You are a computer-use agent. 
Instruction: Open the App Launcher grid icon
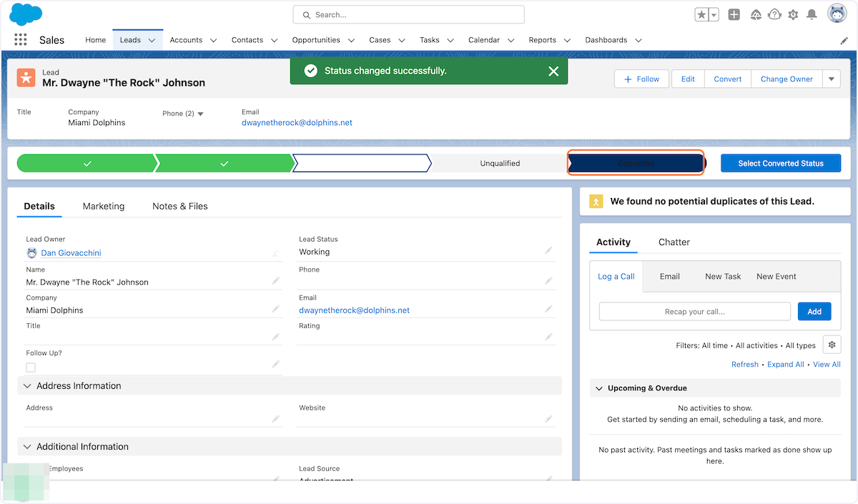coord(20,40)
